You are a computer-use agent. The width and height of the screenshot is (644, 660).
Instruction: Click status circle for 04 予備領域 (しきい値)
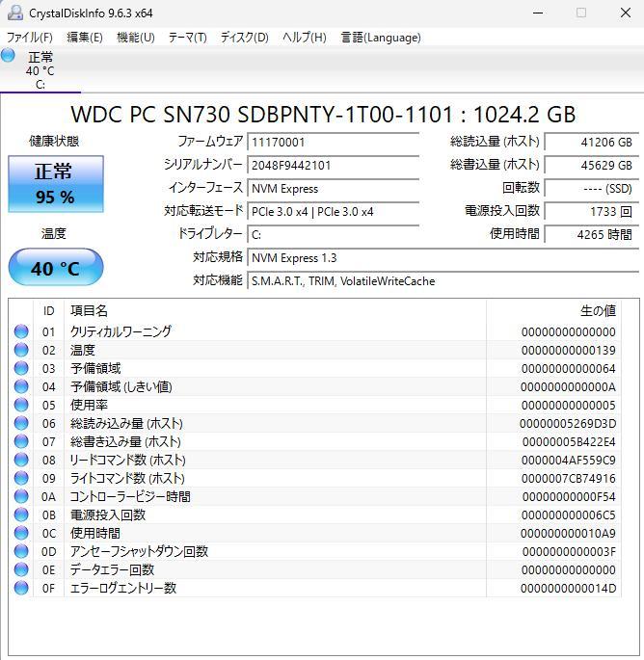tap(21, 386)
